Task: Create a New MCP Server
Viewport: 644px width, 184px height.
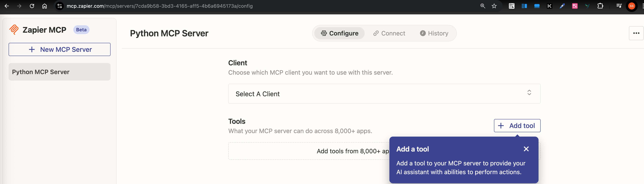Action: 59,50
